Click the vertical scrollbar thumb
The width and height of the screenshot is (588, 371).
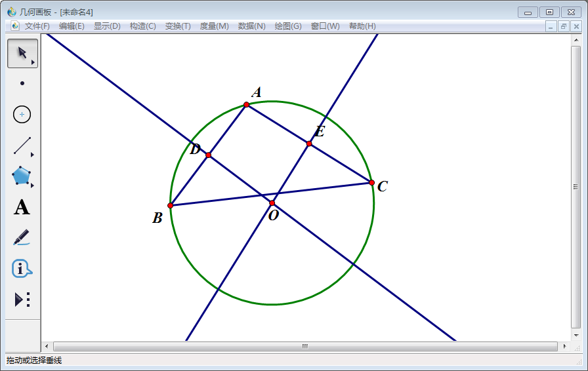576,187
